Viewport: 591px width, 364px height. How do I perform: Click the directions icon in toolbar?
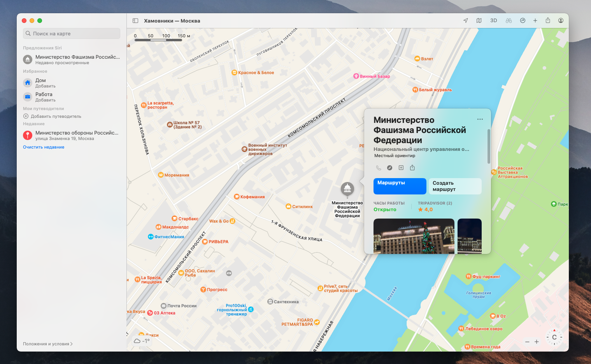point(523,21)
